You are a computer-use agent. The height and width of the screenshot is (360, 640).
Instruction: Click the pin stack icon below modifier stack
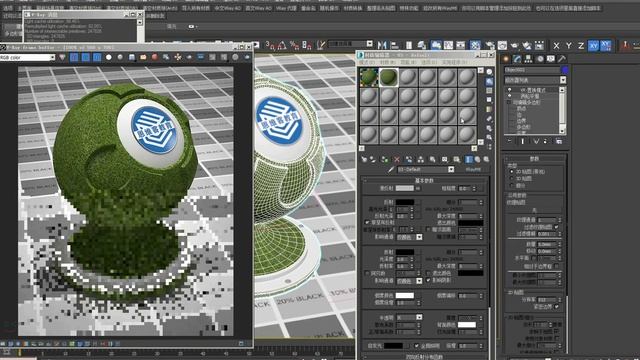[509, 141]
